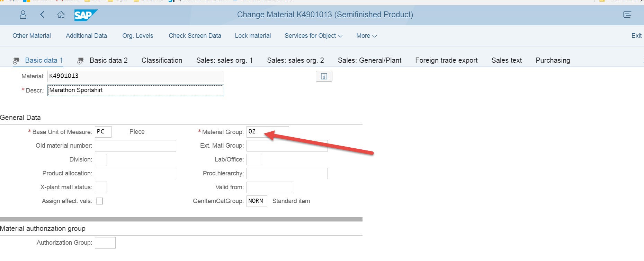This screenshot has height=261, width=644.
Task: Expand the Services for Object dropdown
Action: pyautogui.click(x=313, y=36)
